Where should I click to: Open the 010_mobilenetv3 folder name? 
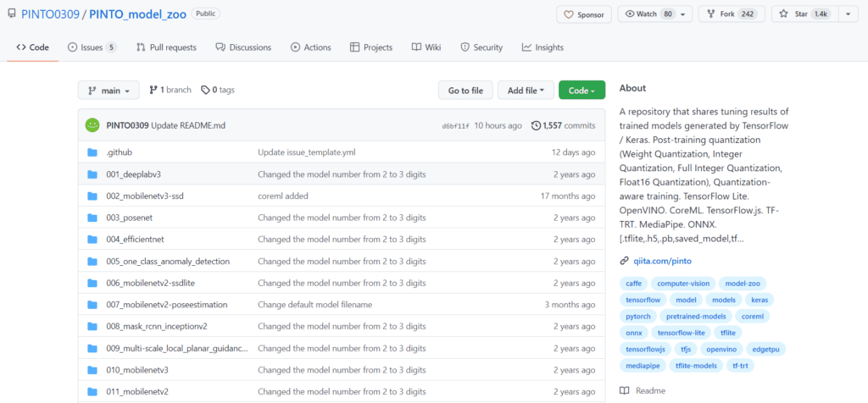(x=137, y=370)
